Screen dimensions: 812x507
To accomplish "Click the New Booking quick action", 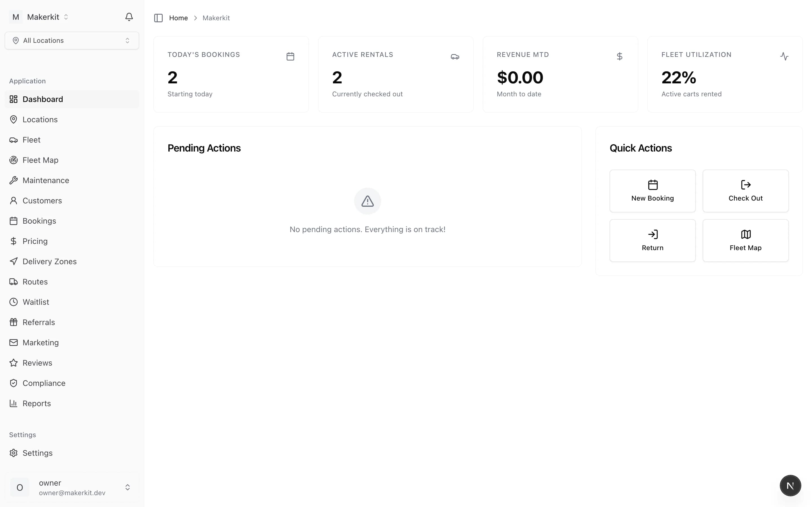I will [x=652, y=191].
